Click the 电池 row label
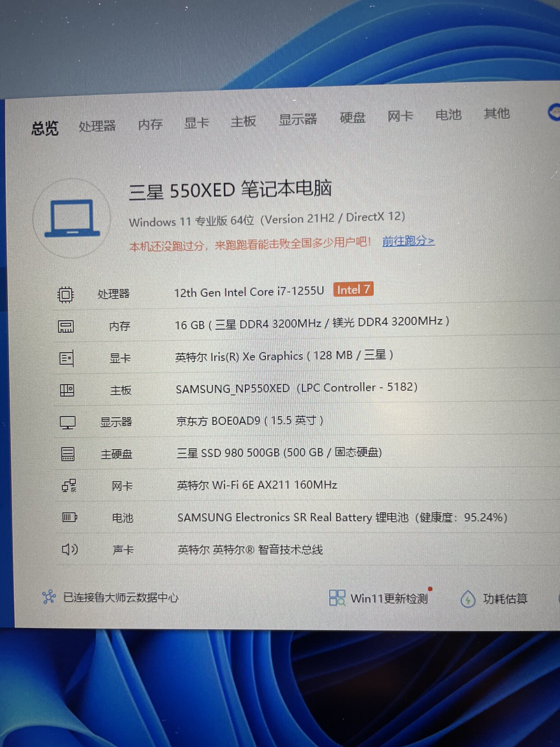Viewport: 560px width, 747px height. point(123,518)
